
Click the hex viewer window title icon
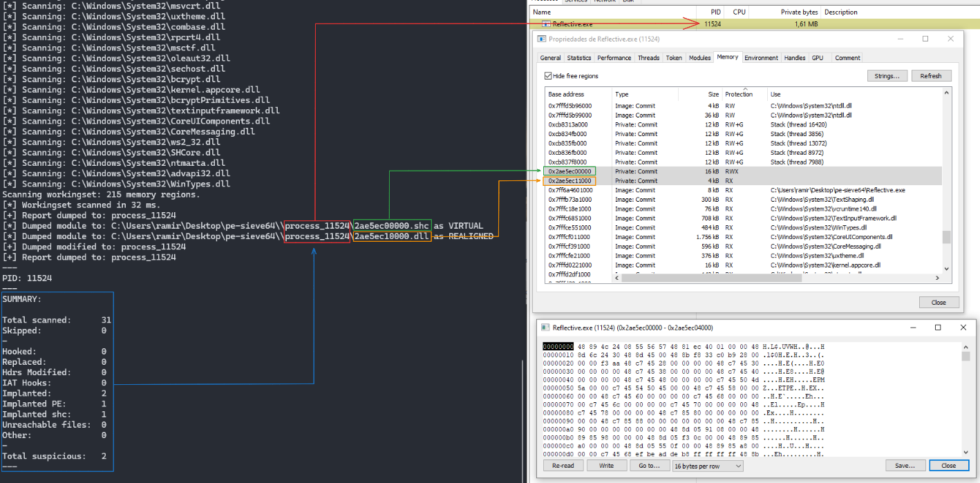(x=545, y=328)
